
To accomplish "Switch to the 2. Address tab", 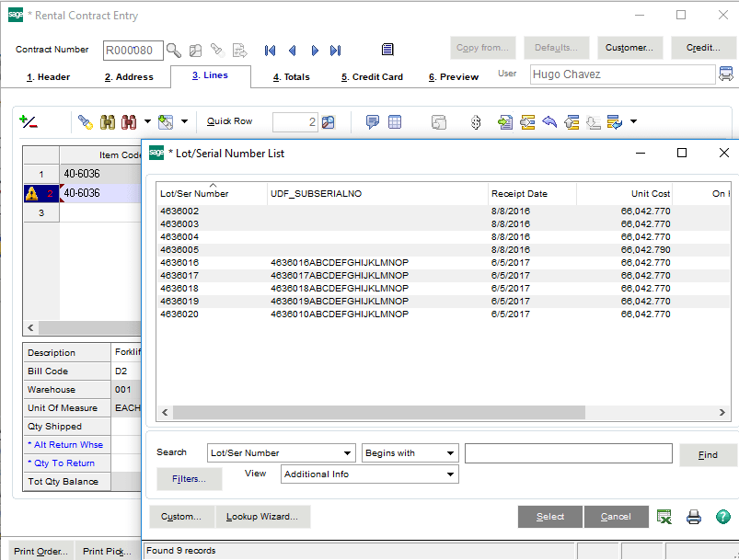I will 129,76.
